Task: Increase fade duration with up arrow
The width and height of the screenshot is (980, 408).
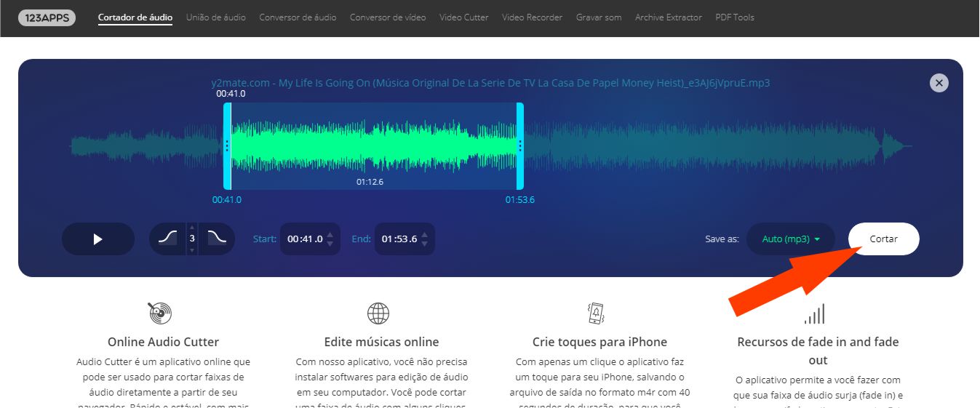Action: pyautogui.click(x=192, y=227)
